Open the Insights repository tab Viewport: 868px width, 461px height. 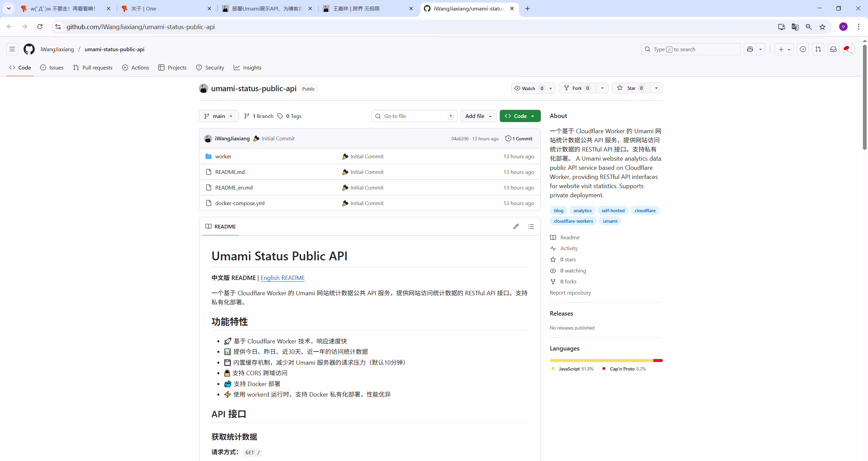(x=248, y=67)
